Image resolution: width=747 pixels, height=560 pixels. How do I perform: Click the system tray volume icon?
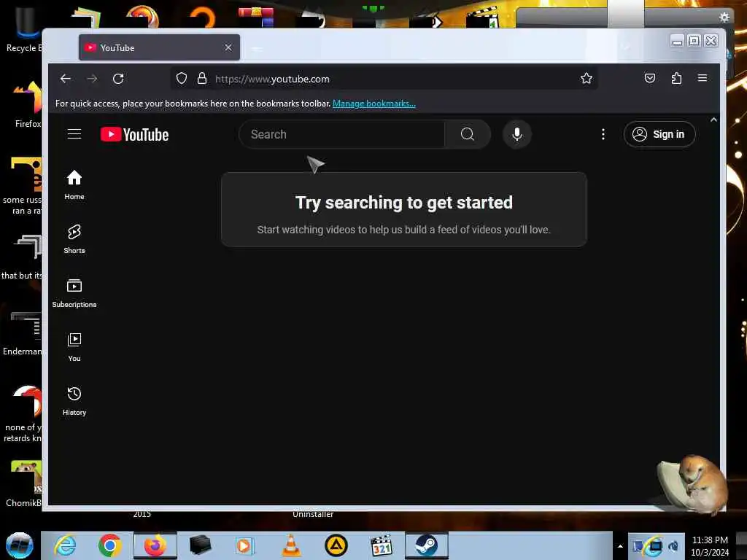(673, 546)
